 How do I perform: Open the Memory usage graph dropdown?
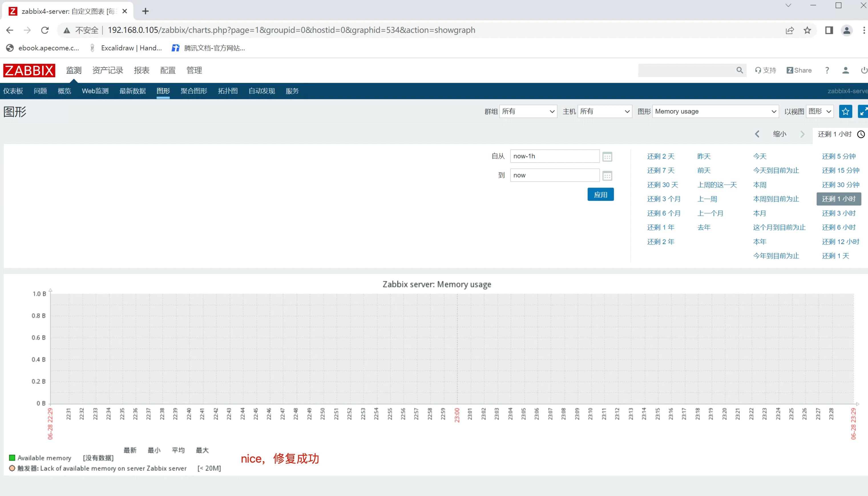click(x=715, y=111)
